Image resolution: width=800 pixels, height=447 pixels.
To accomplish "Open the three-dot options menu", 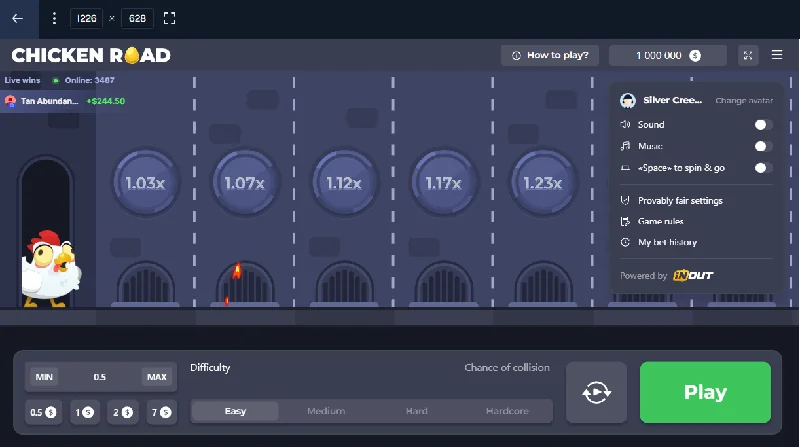I will coord(54,18).
